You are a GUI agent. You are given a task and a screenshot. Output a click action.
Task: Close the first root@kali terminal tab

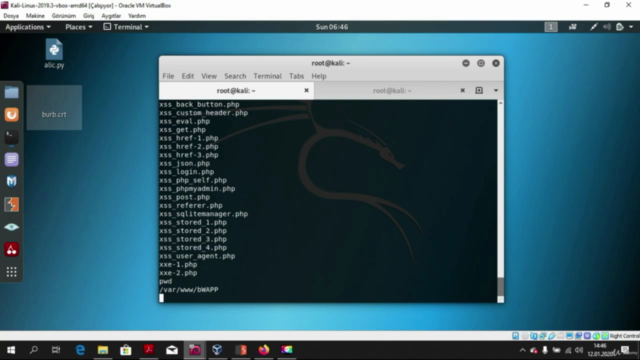307,90
